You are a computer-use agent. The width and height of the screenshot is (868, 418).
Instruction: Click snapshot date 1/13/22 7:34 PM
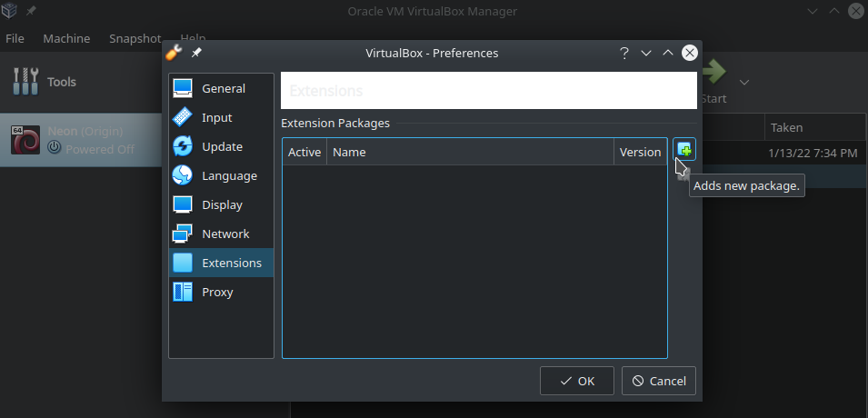(x=813, y=154)
